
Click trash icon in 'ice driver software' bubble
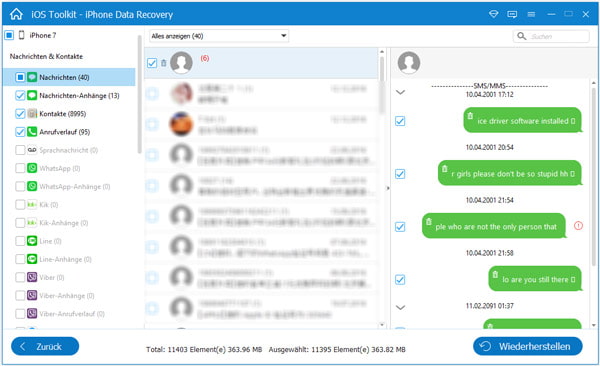pos(470,116)
